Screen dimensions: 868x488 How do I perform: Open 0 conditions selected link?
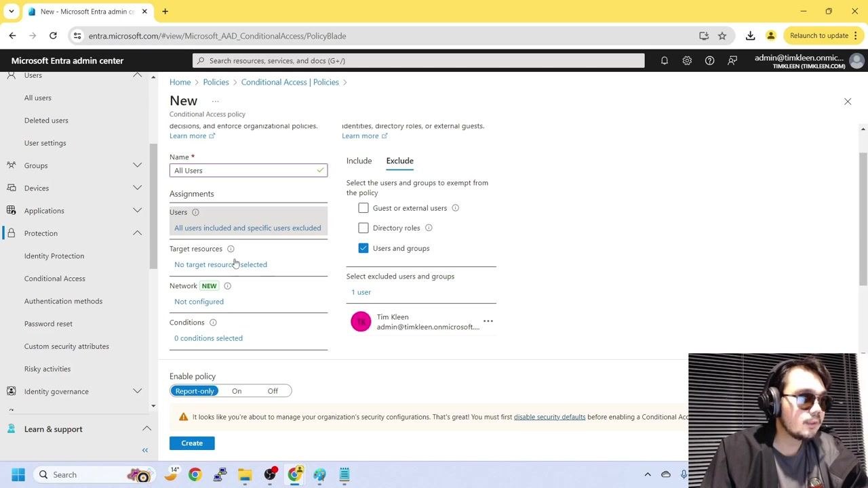pyautogui.click(x=208, y=338)
